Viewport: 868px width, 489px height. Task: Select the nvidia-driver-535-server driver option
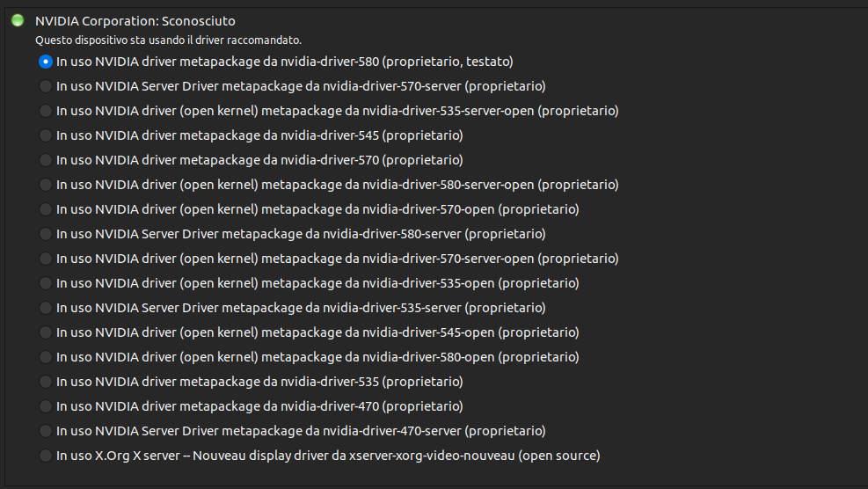(x=46, y=308)
